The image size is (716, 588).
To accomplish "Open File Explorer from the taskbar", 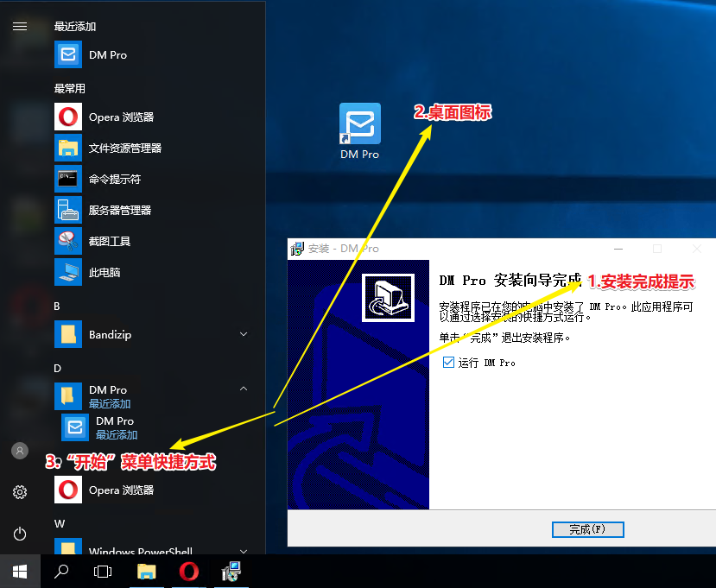I will pos(147,571).
